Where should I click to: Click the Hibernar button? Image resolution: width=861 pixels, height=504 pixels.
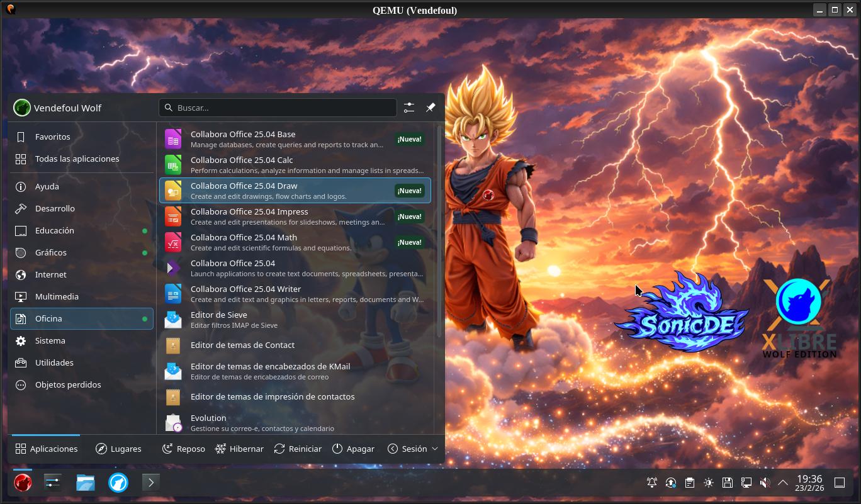(239, 449)
